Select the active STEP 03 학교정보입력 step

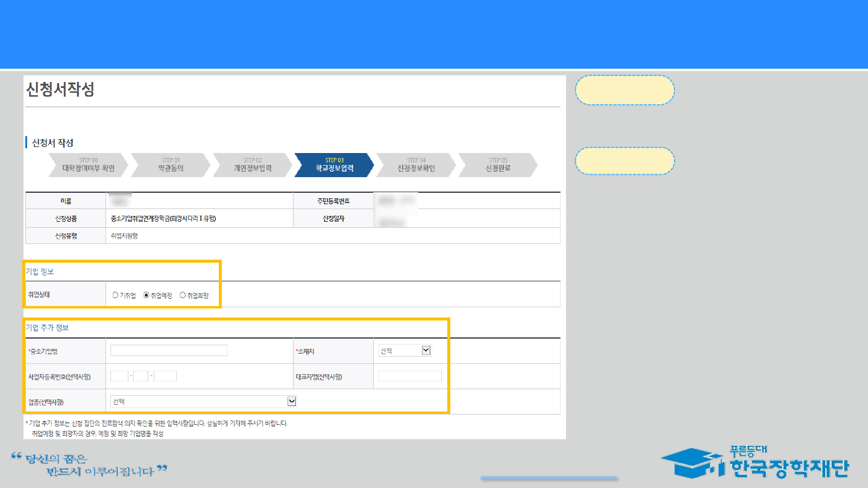pos(335,165)
